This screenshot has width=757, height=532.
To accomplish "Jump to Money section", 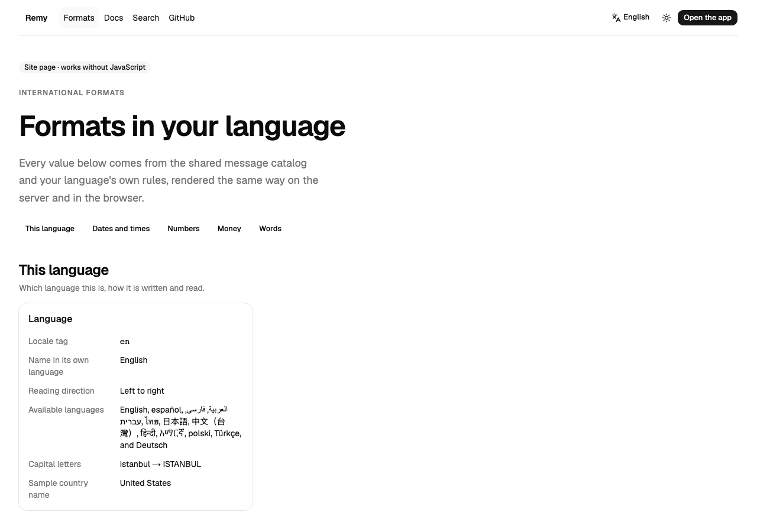I will click(x=229, y=229).
